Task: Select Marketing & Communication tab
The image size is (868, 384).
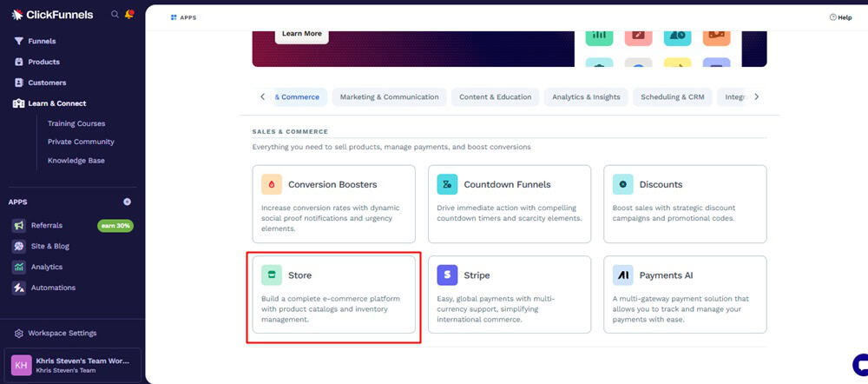Action: [389, 97]
